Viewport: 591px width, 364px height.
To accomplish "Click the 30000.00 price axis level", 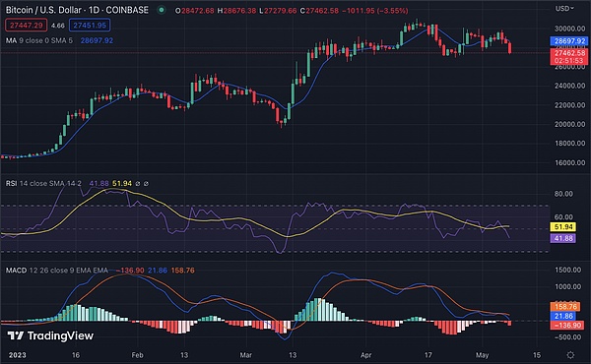I will pyautogui.click(x=569, y=29).
